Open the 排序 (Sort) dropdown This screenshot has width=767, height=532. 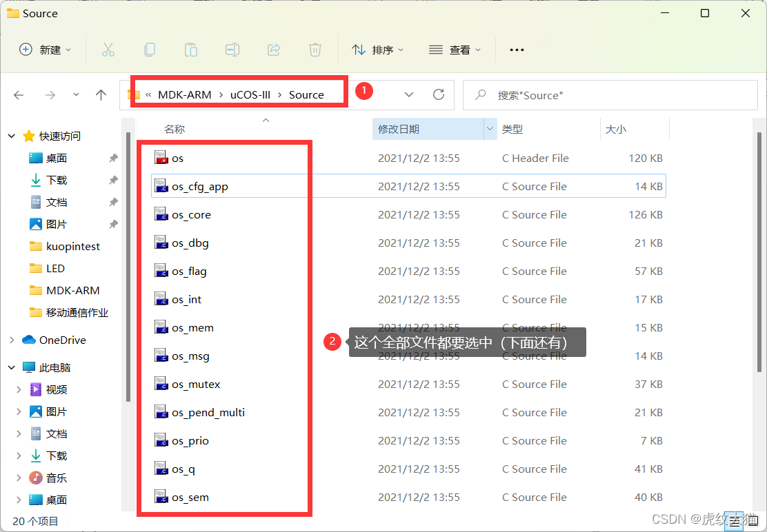click(x=377, y=50)
